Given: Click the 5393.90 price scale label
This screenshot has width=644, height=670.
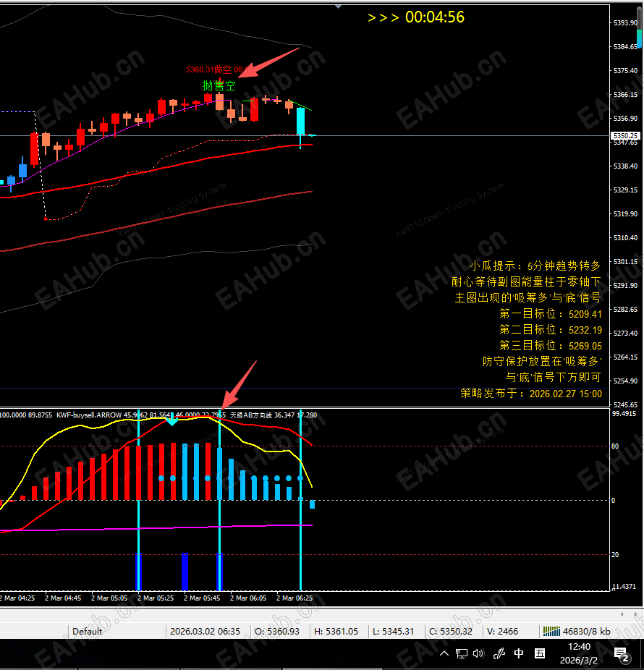Looking at the screenshot, I should point(625,22).
